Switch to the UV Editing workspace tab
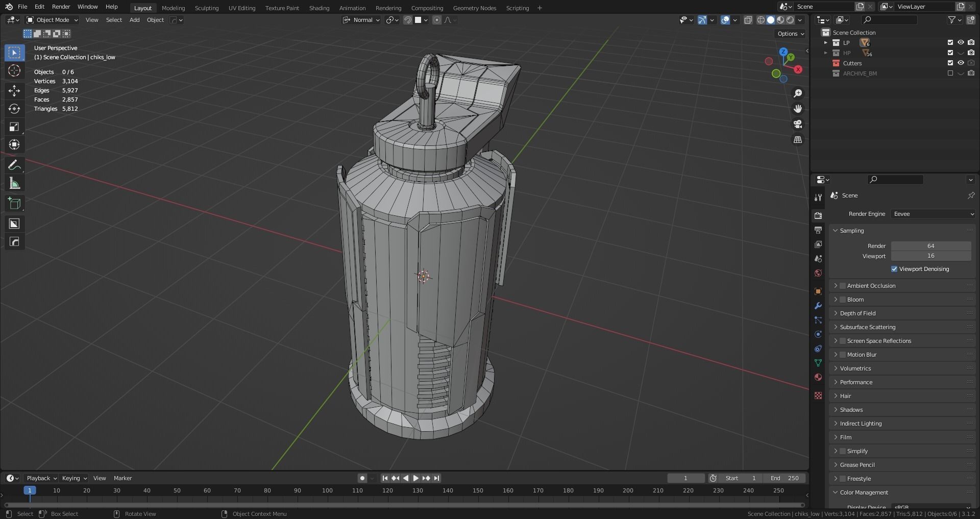980x519 pixels. pos(242,8)
